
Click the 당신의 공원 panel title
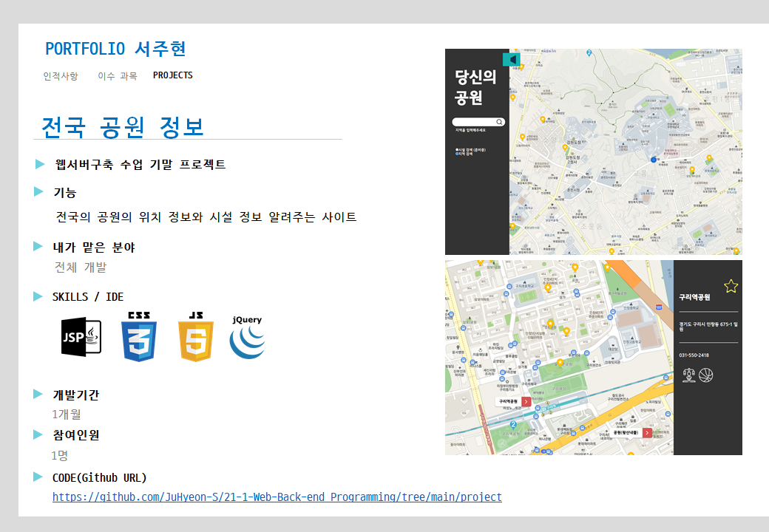pos(475,87)
